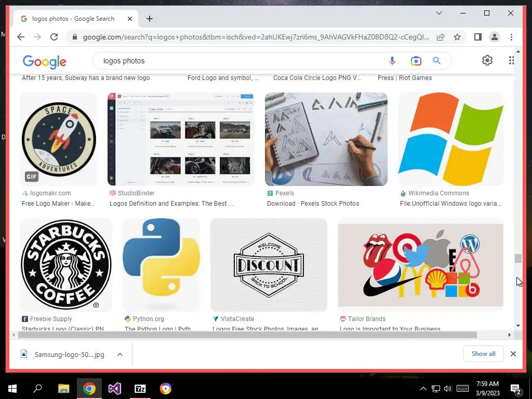The width and height of the screenshot is (532, 399).
Task: Open Ford Logo and symbol caption
Action: (223, 78)
